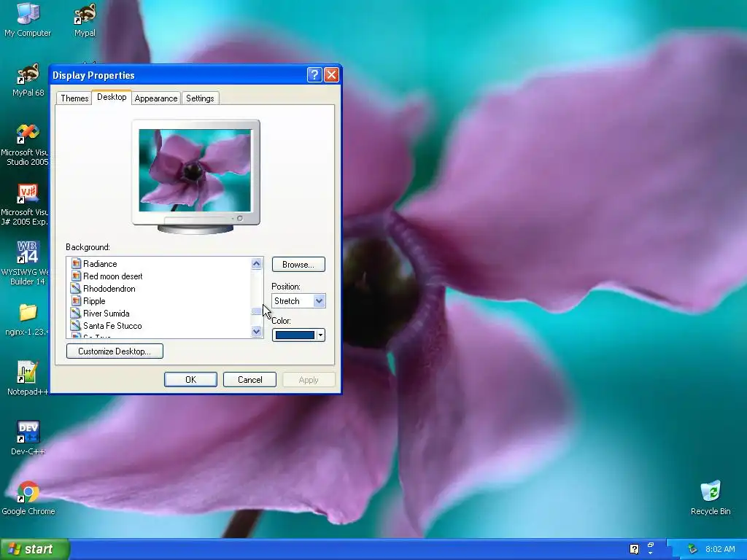Open the Position dropdown showing Stretch
The width and height of the screenshot is (747, 560).
(298, 300)
